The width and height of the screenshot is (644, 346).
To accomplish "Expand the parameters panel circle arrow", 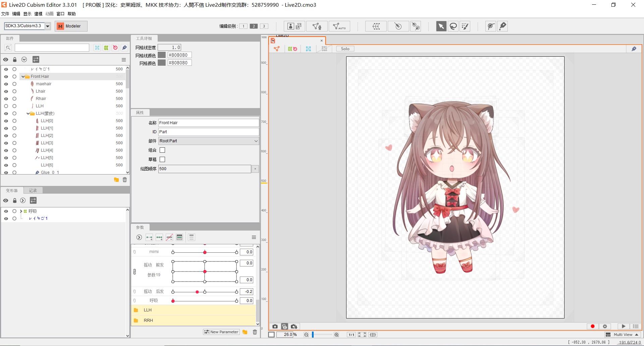I will [x=139, y=238].
